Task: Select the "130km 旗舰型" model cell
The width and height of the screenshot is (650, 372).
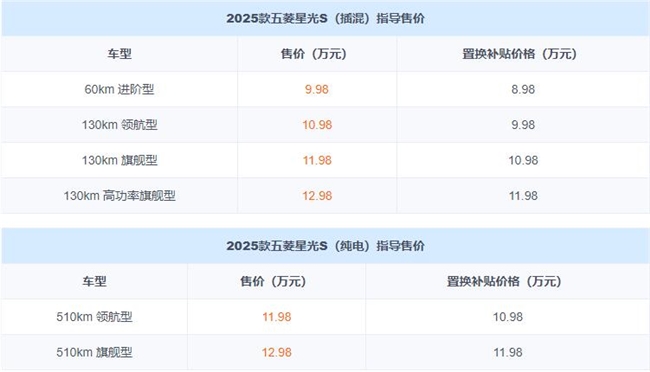Action: (119, 160)
